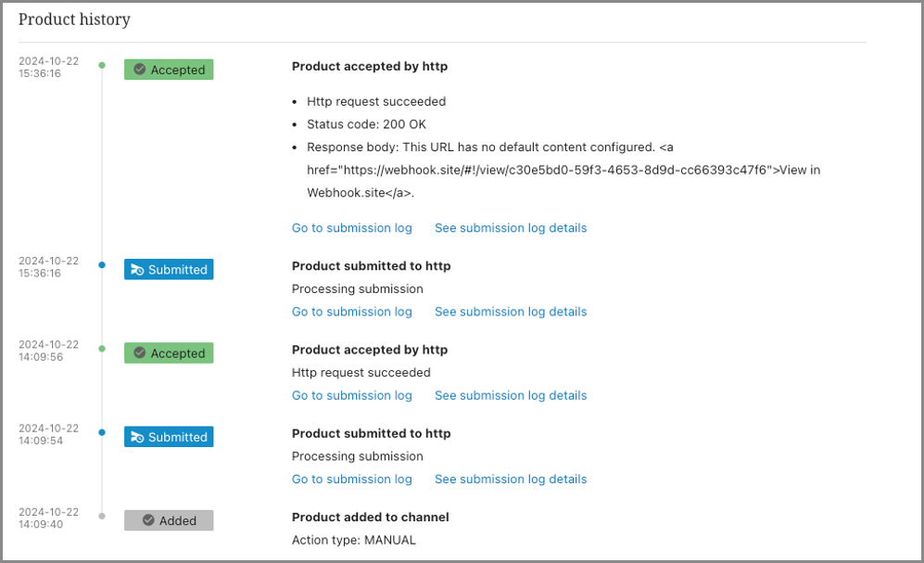Click the 'Product added to channel' heading
Screen dimensions: 924x563
[370, 517]
